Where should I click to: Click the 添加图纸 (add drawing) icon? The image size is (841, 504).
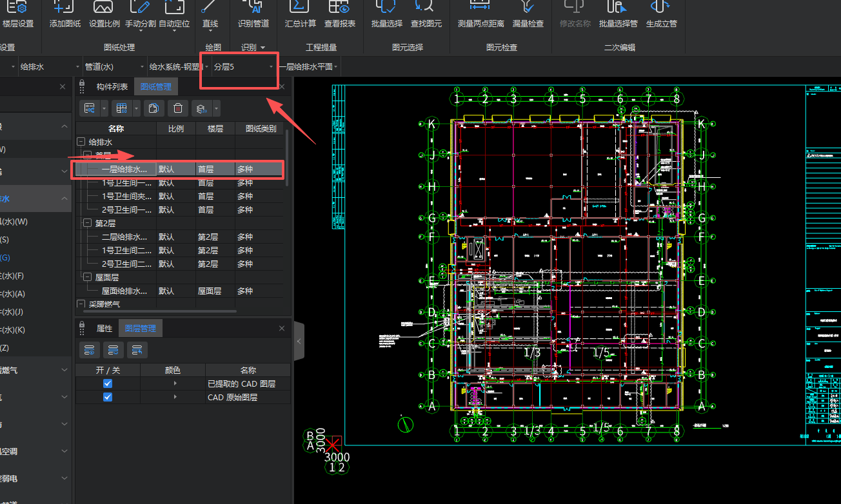(x=64, y=8)
